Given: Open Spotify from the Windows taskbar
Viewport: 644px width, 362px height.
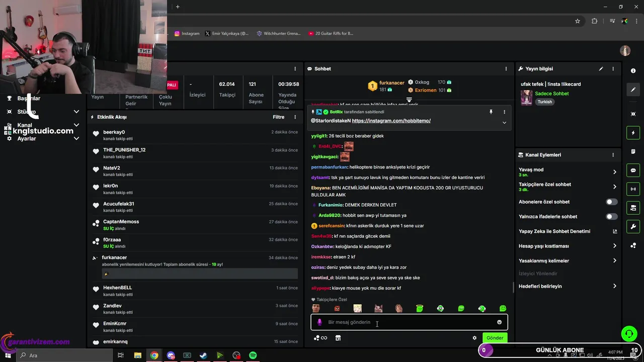Looking at the screenshot, I should (x=253, y=355).
